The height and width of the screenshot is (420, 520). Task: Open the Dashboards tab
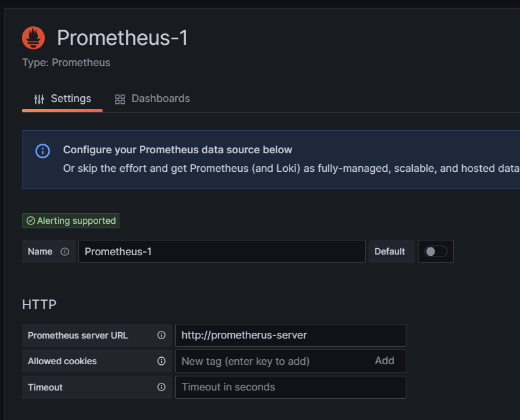pyautogui.click(x=152, y=99)
